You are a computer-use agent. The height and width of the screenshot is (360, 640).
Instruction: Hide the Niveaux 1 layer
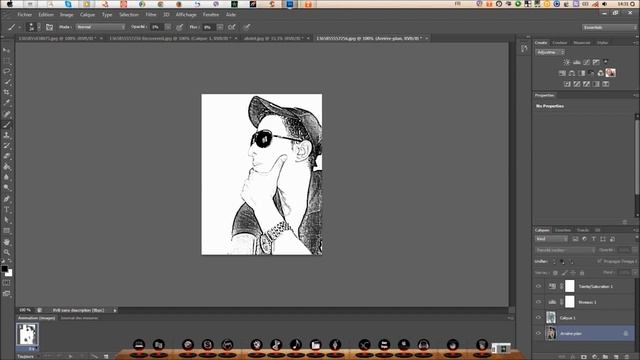point(538,302)
